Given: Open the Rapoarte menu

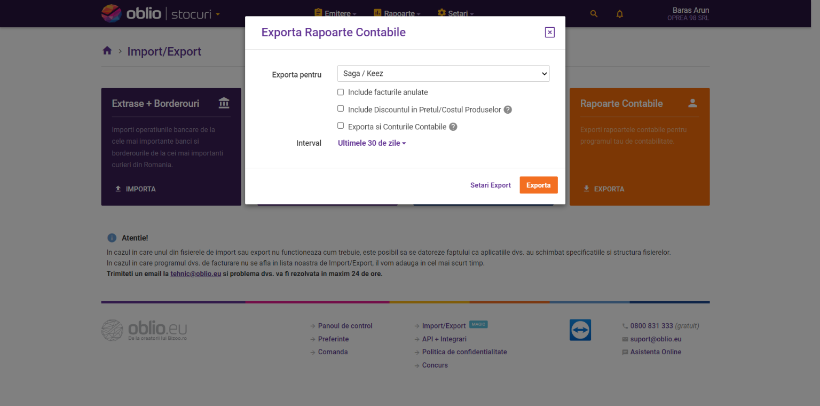Looking at the screenshot, I should click(x=395, y=14).
